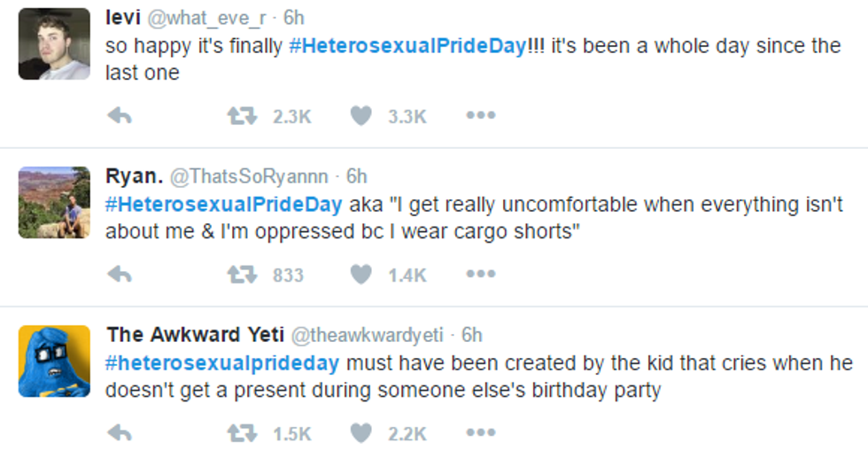The width and height of the screenshot is (868, 458).
Task: Reply to The Awkward Yeti's tweet
Action: (x=120, y=433)
